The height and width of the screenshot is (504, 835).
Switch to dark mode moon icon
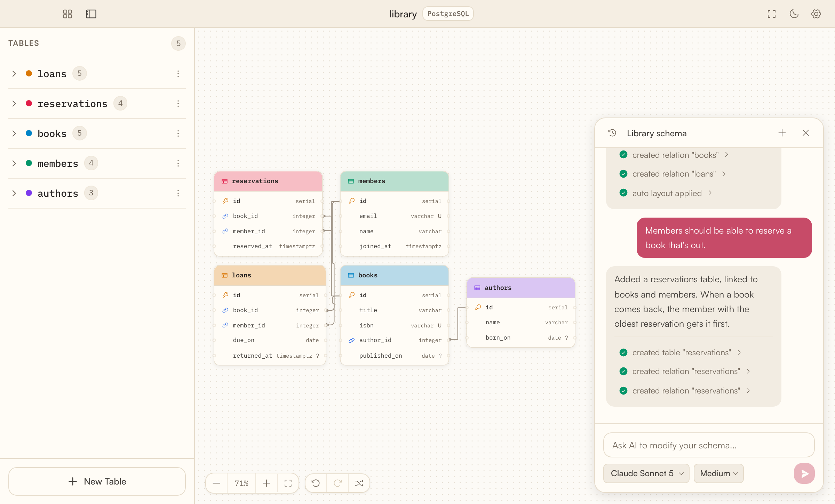point(794,14)
